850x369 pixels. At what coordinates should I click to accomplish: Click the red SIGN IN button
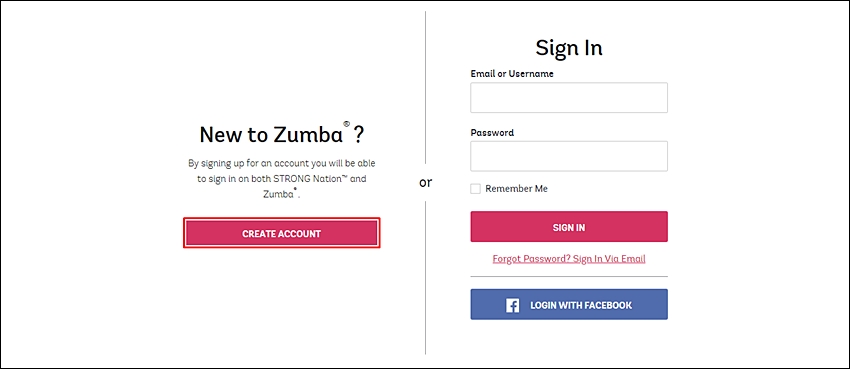coord(569,227)
